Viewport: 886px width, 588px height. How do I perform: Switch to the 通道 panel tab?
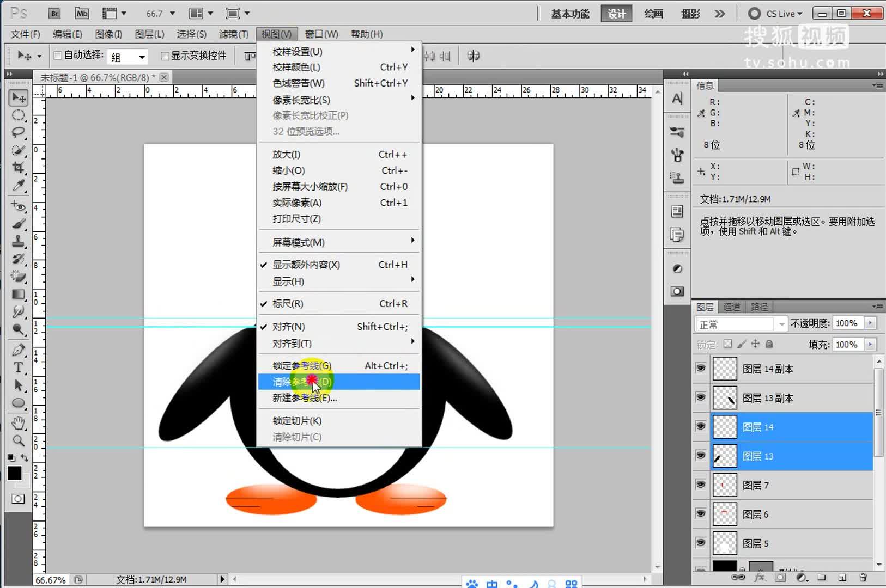coord(731,307)
